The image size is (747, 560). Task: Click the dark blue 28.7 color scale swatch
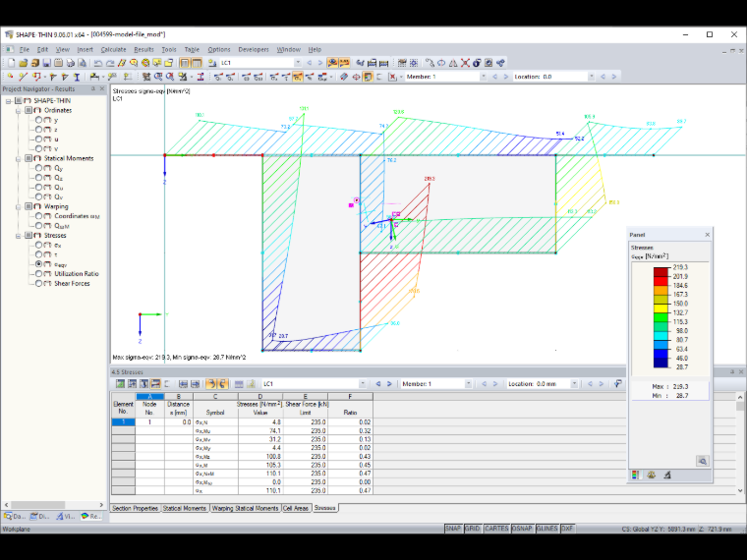661,363
